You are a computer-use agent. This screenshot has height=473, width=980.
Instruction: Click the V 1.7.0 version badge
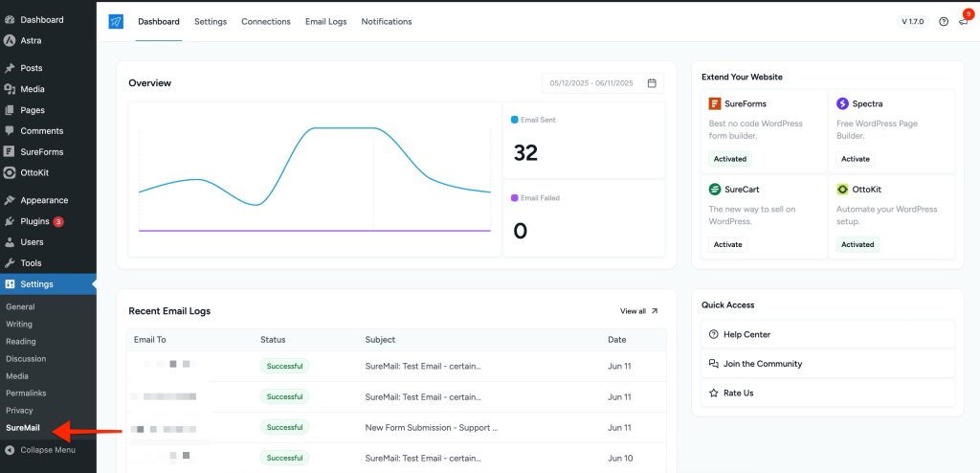point(912,22)
